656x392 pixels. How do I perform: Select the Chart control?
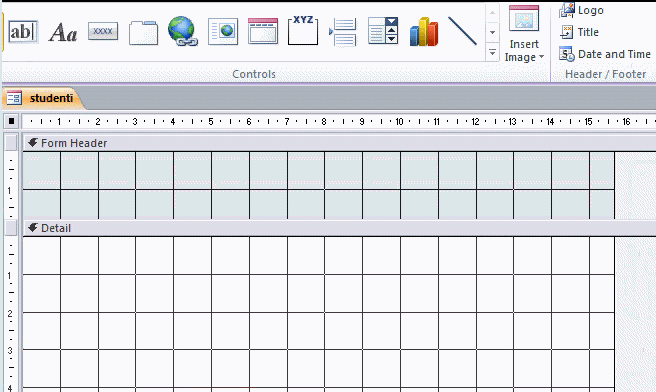(x=424, y=31)
